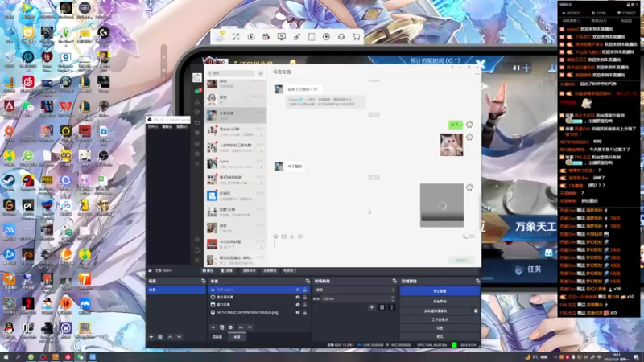Click the blue stop streaming button in OBS
This screenshot has width=644, height=362.
click(440, 291)
